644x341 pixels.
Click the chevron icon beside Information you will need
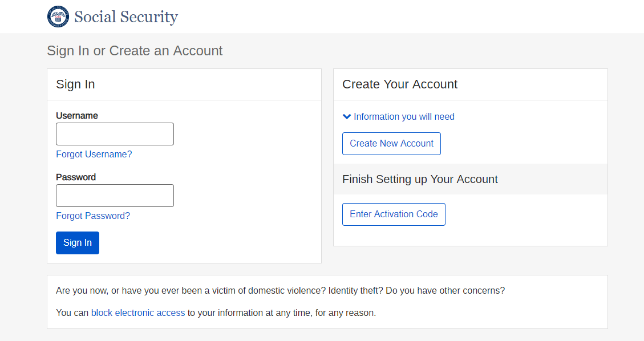click(347, 116)
